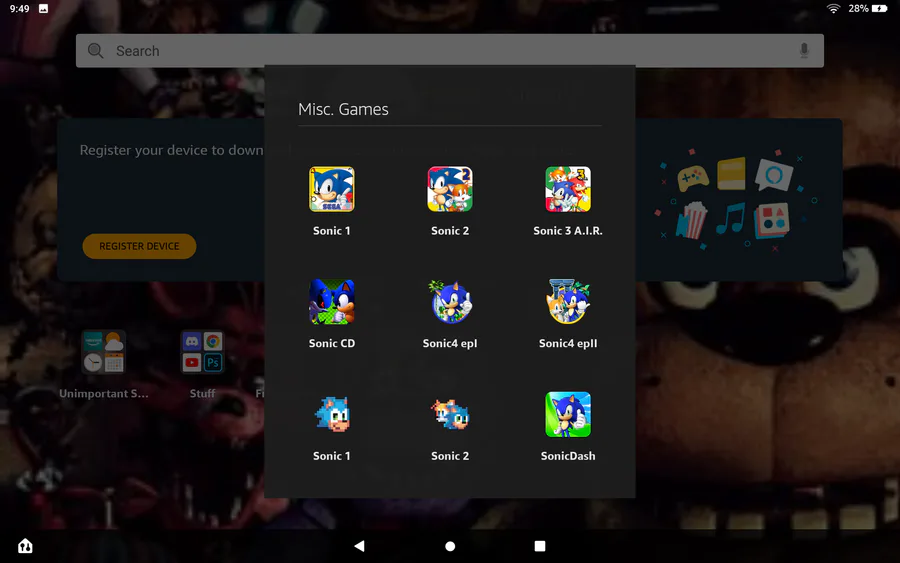Tap the 9:49 clock in status bar
Screen dimensions: 900x563
20,9
